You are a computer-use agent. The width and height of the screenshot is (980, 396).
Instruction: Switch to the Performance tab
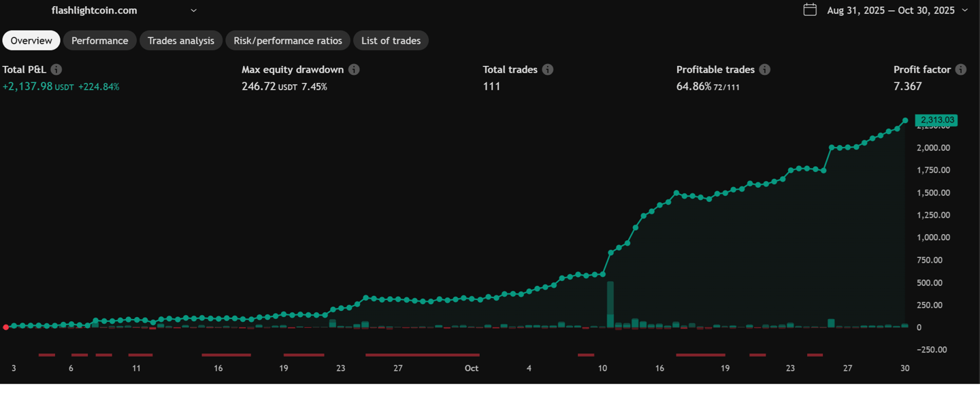coord(99,41)
